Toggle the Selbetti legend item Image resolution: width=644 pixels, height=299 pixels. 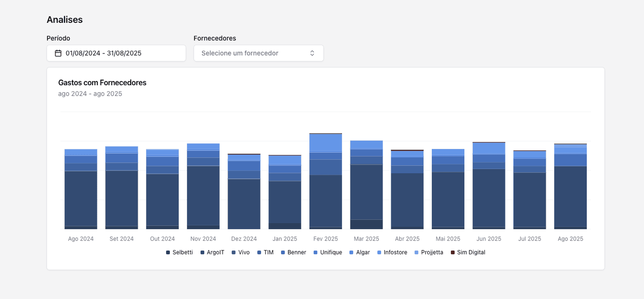pyautogui.click(x=180, y=252)
